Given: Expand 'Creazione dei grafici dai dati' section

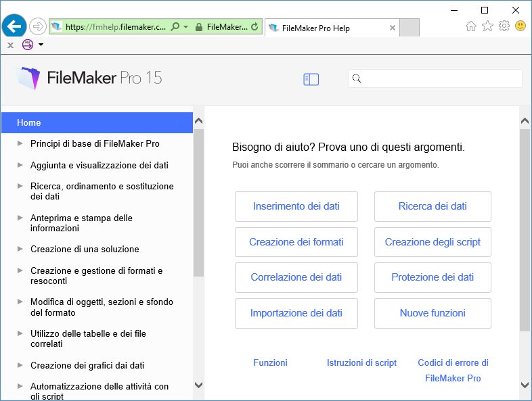Looking at the screenshot, I should (20, 365).
